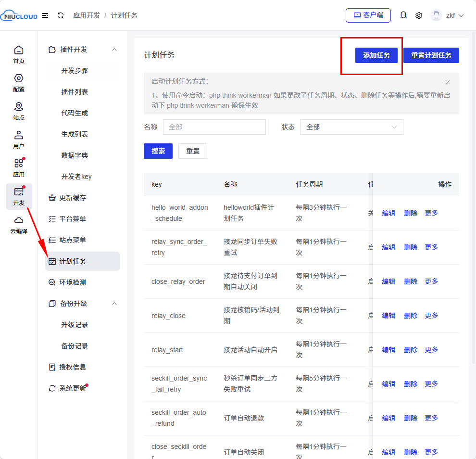Select 平台菜单 in the side menu
Image resolution: width=476 pixels, height=459 pixels.
click(73, 219)
